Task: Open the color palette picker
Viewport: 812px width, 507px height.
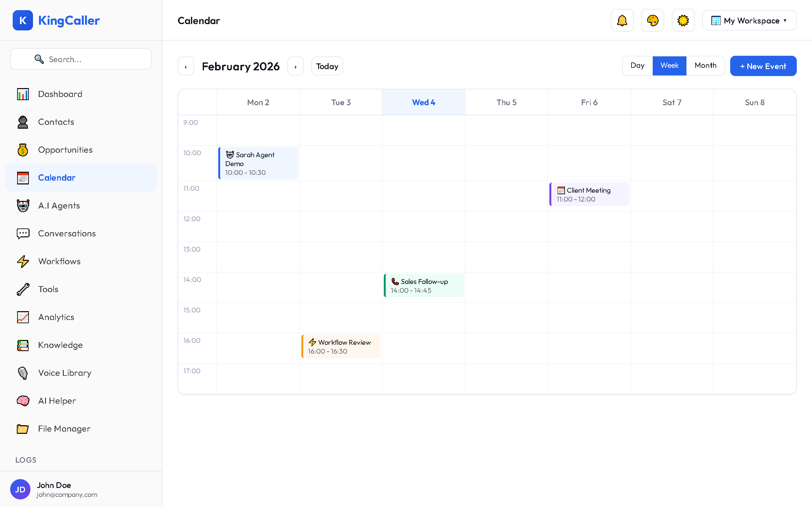Action: [652, 20]
